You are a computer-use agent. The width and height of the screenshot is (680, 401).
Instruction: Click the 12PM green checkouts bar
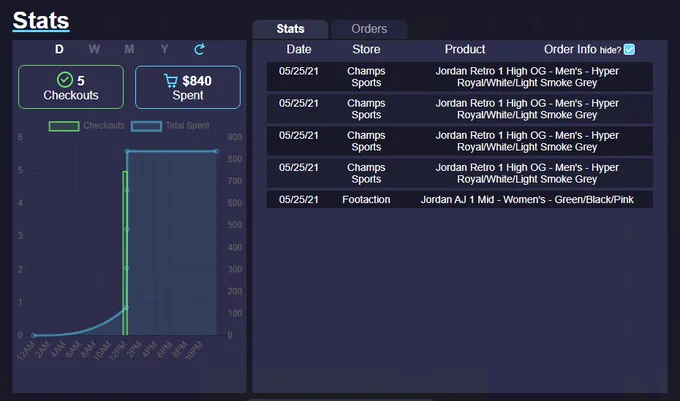point(125,253)
